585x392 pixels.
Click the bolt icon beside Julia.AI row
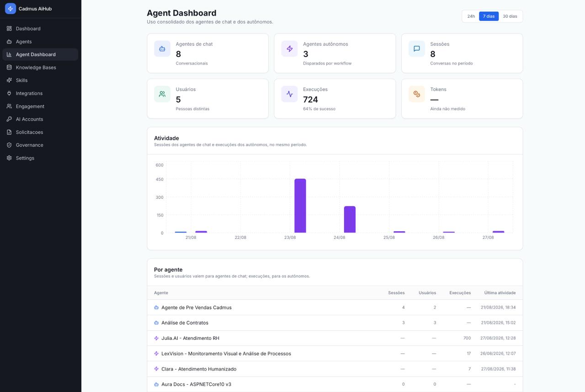point(156,338)
